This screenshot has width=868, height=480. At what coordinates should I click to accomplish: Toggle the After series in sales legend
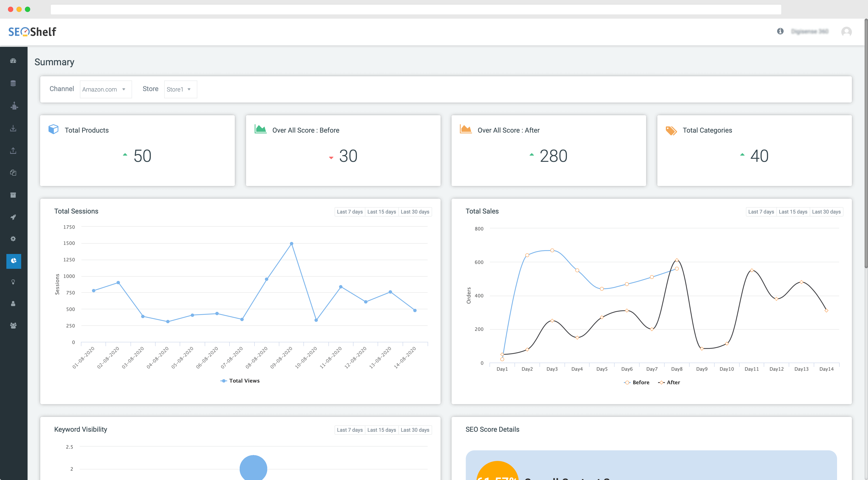click(669, 382)
